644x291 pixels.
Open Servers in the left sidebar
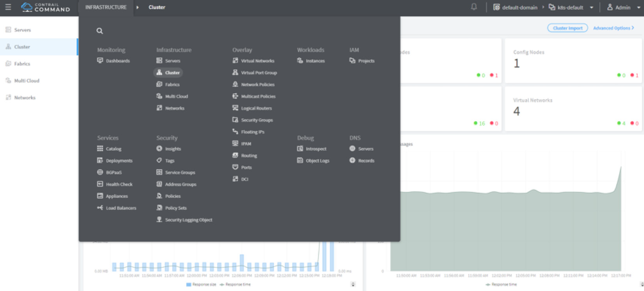[x=39, y=30]
